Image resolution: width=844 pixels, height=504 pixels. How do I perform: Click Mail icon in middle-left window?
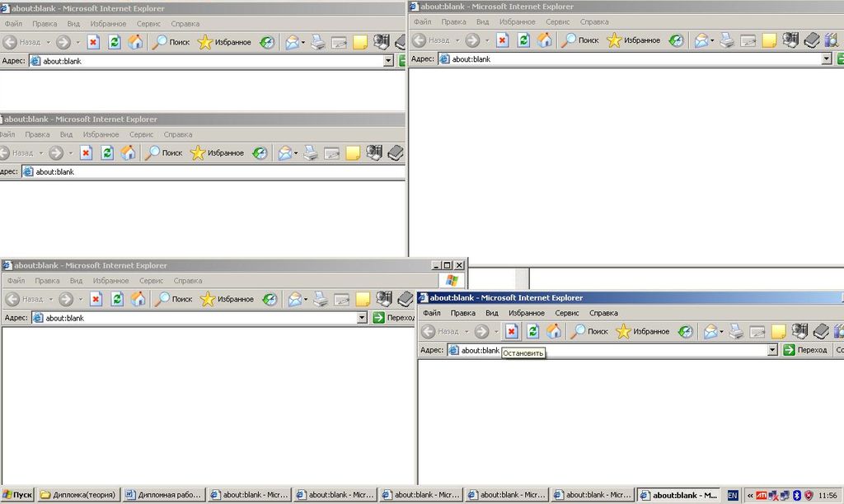285,152
